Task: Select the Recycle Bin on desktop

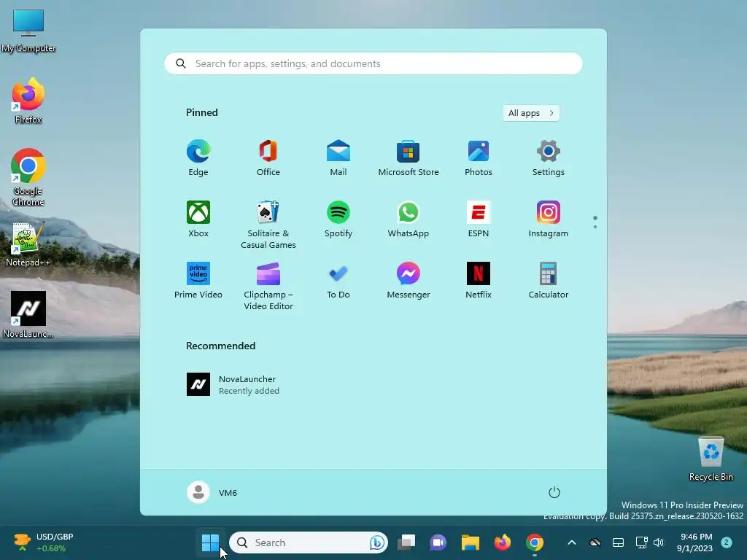Action: (711, 459)
